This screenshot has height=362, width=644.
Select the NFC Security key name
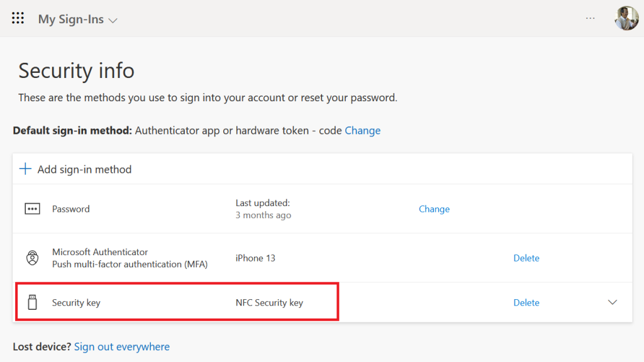269,302
